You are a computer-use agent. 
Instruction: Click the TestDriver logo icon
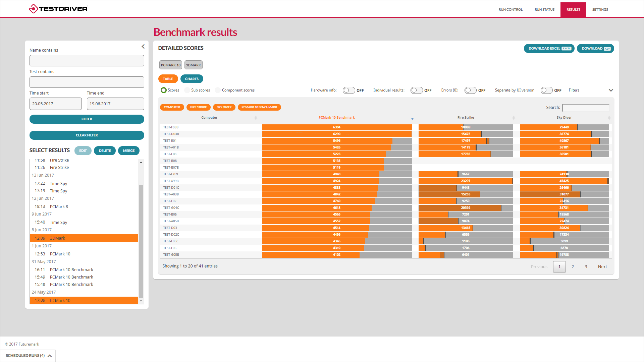pos(33,9)
